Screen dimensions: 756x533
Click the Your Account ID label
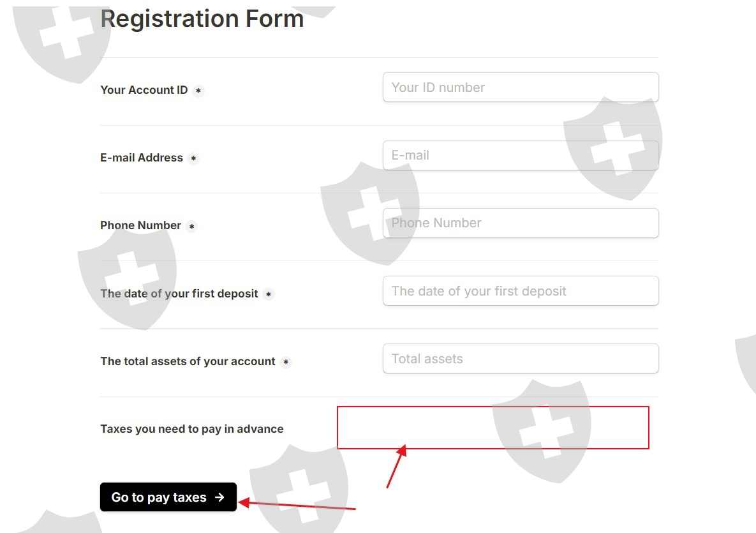pyautogui.click(x=144, y=90)
